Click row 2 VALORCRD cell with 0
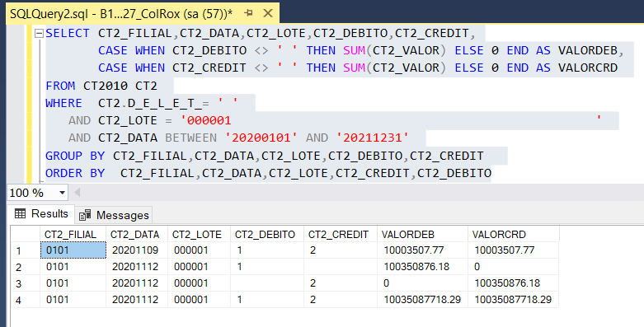This screenshot has height=327, width=644. point(514,267)
